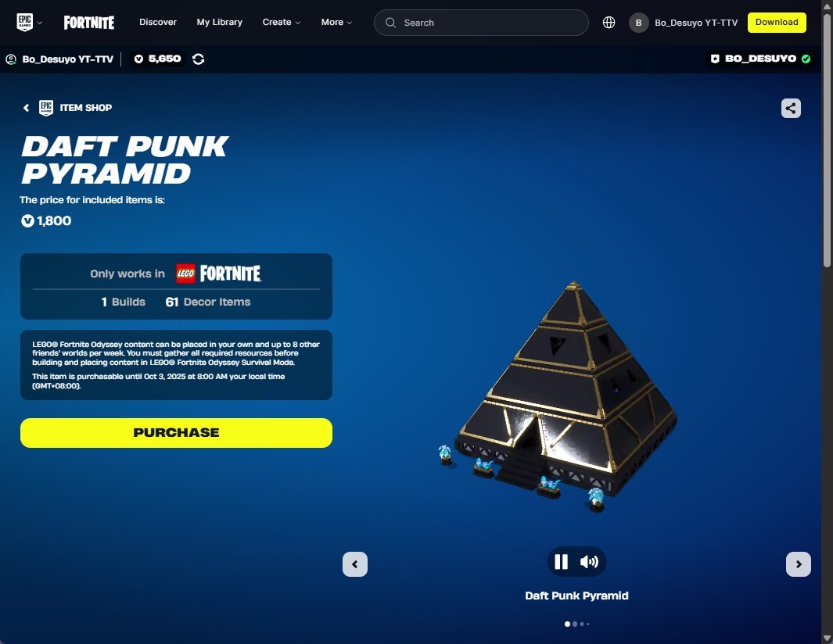This screenshot has width=833, height=644.
Task: Mute the preview sound
Action: point(589,562)
